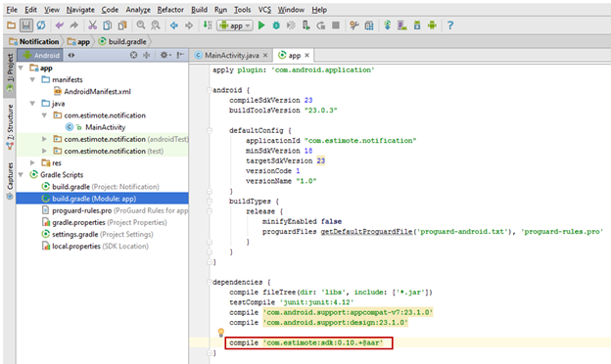Collapse the java folder
Screen dimensions: 611x364
click(x=33, y=104)
